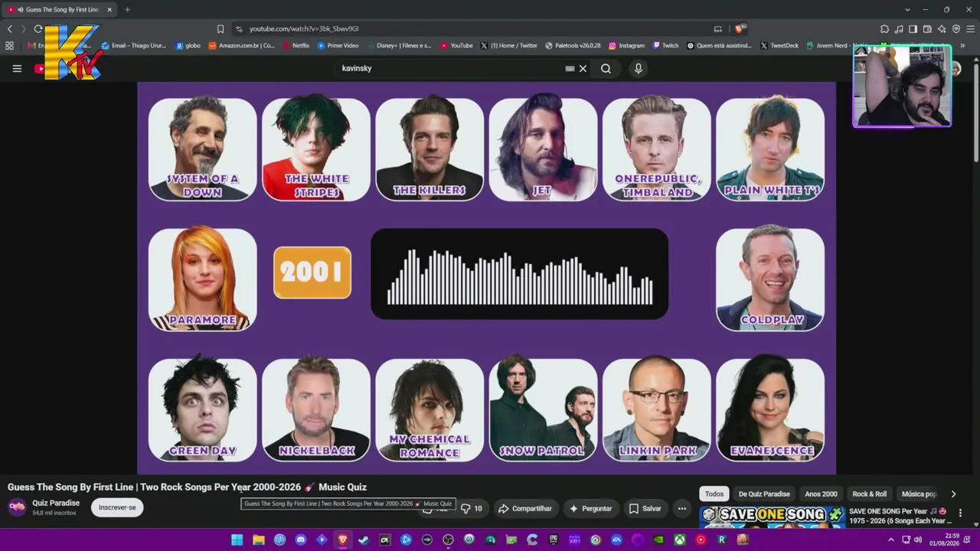The image size is (980, 551).
Task: Subscribe with the Inscrever-se button
Action: 117,507
